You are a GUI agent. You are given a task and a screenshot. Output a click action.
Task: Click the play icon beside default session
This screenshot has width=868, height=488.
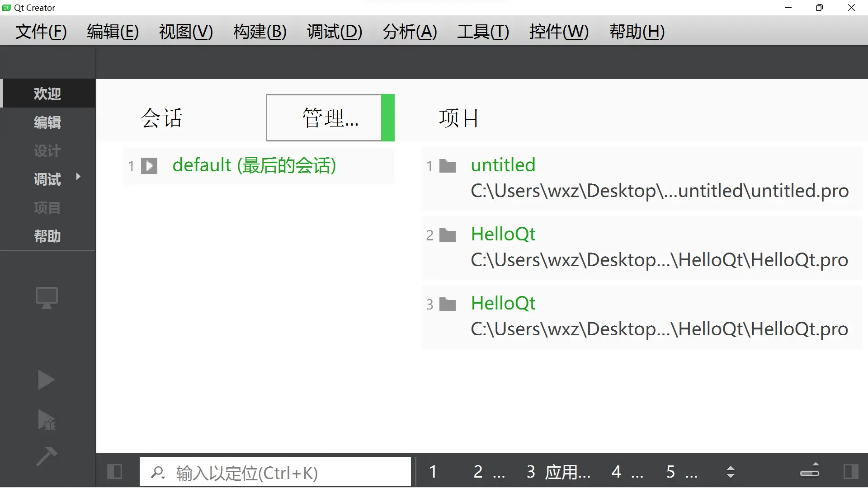(x=149, y=166)
